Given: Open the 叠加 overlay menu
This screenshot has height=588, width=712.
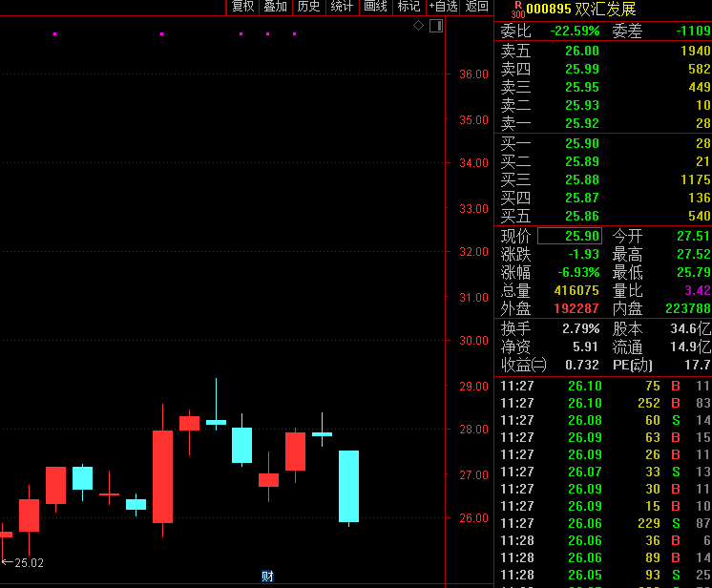Looking at the screenshot, I should (276, 7).
